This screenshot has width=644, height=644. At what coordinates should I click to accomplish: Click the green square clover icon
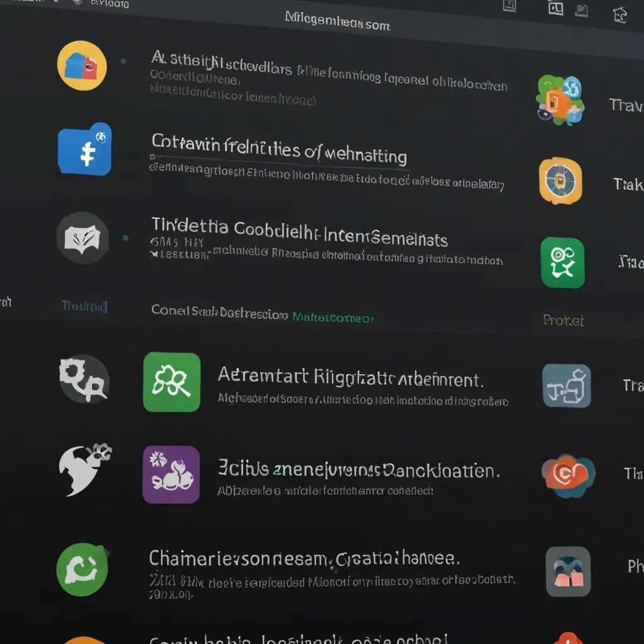(x=172, y=382)
